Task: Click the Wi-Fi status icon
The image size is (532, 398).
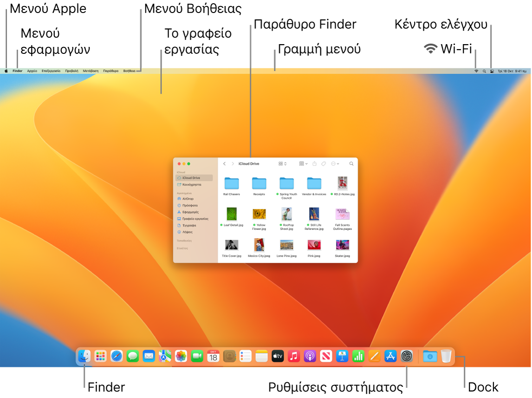Action: point(476,71)
